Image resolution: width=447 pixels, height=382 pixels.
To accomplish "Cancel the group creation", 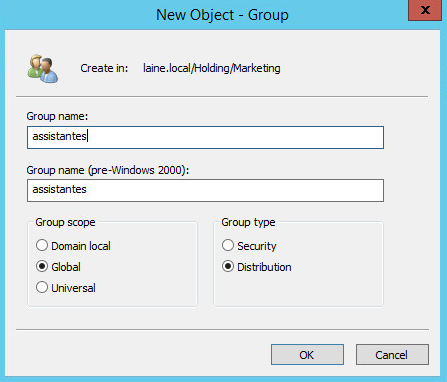I will click(x=392, y=355).
